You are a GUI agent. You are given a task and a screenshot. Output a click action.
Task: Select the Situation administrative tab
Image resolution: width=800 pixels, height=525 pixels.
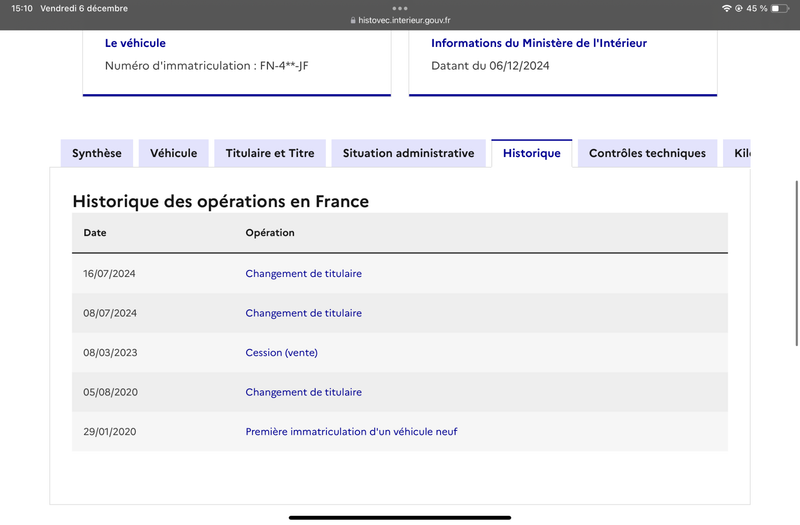[409, 153]
